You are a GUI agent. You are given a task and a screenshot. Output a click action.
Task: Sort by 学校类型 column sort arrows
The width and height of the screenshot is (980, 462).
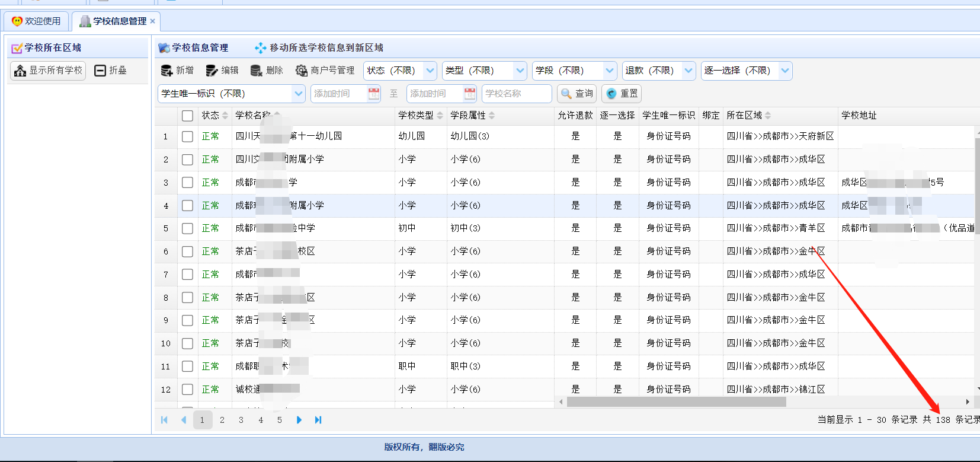(x=440, y=116)
